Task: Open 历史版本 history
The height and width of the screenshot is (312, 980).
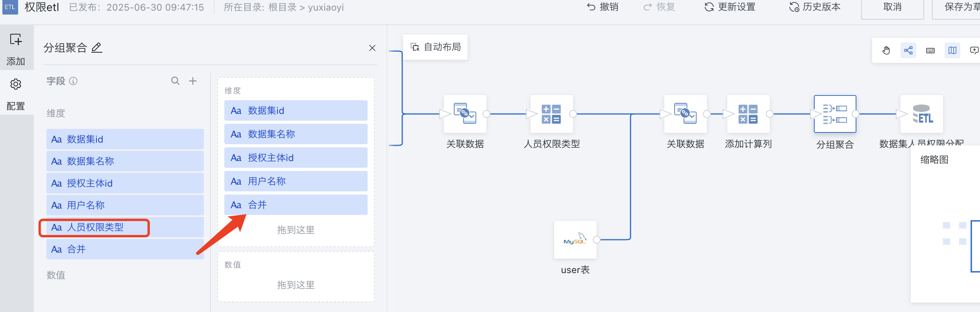Action: [x=815, y=7]
